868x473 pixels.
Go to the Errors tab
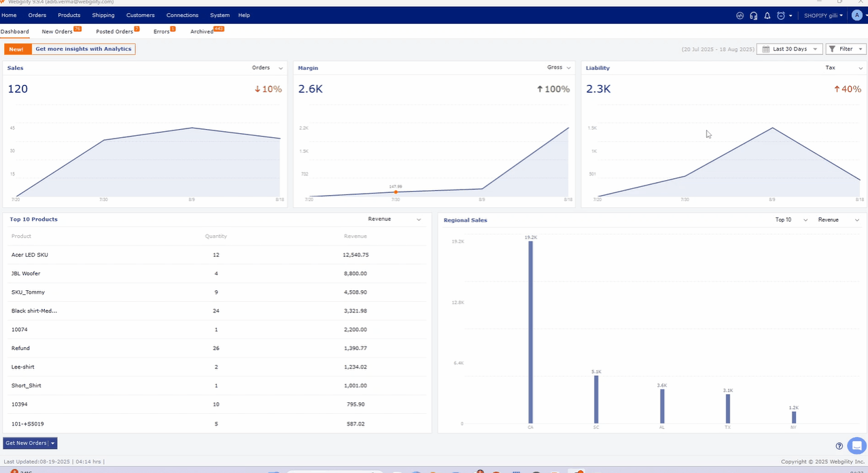[162, 32]
